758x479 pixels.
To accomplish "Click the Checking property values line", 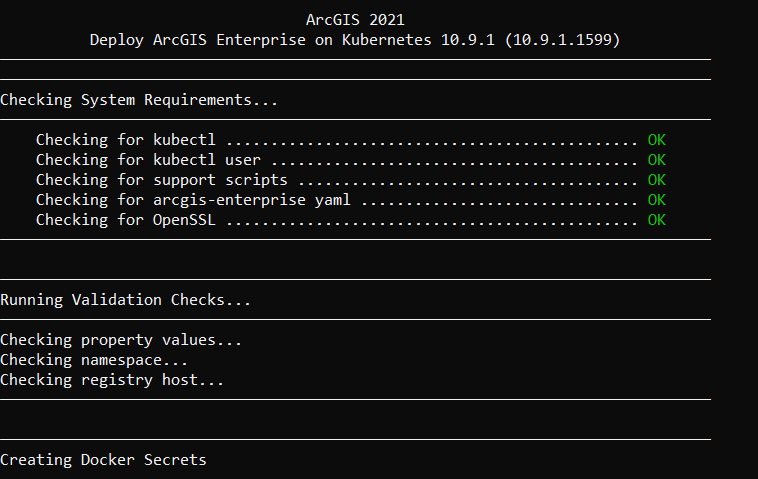I will 120,340.
